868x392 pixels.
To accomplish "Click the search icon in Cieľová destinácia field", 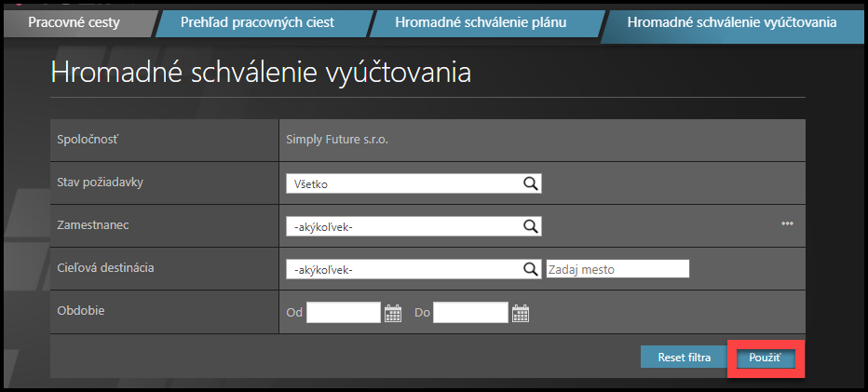I will [x=530, y=269].
